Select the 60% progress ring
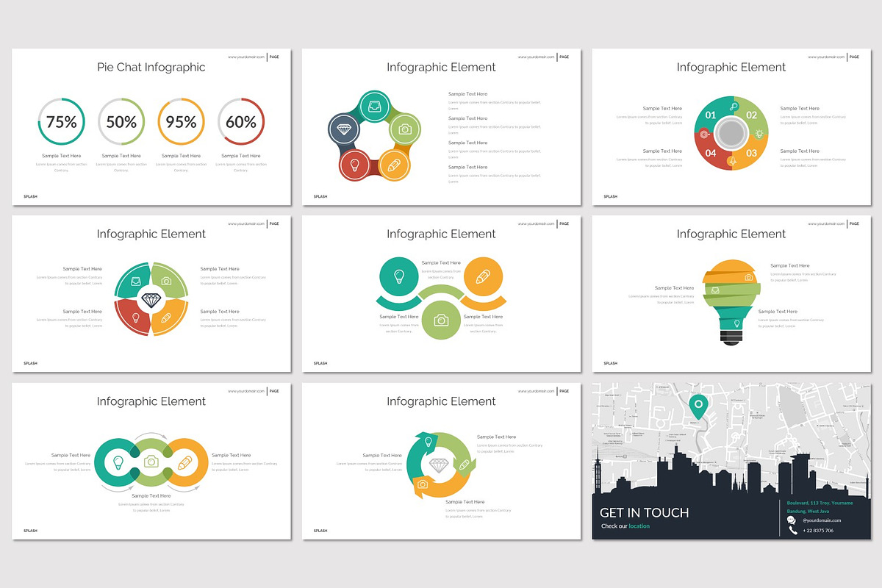This screenshot has width=882, height=588. coord(240,121)
